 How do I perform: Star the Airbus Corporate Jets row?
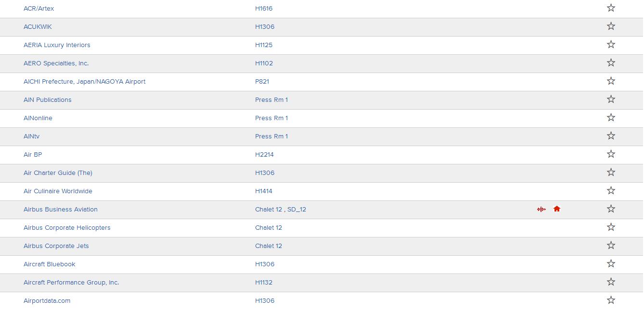tap(611, 245)
